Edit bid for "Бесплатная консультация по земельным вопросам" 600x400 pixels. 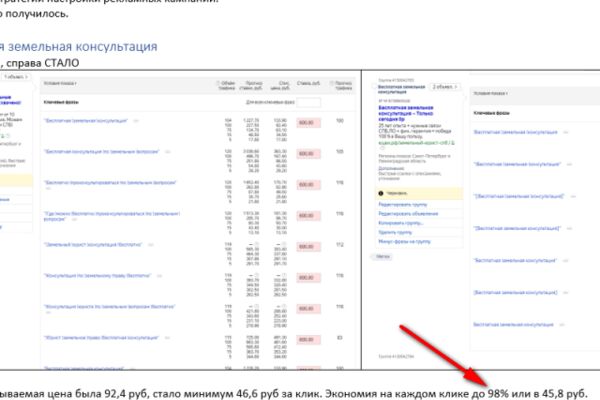308,153
